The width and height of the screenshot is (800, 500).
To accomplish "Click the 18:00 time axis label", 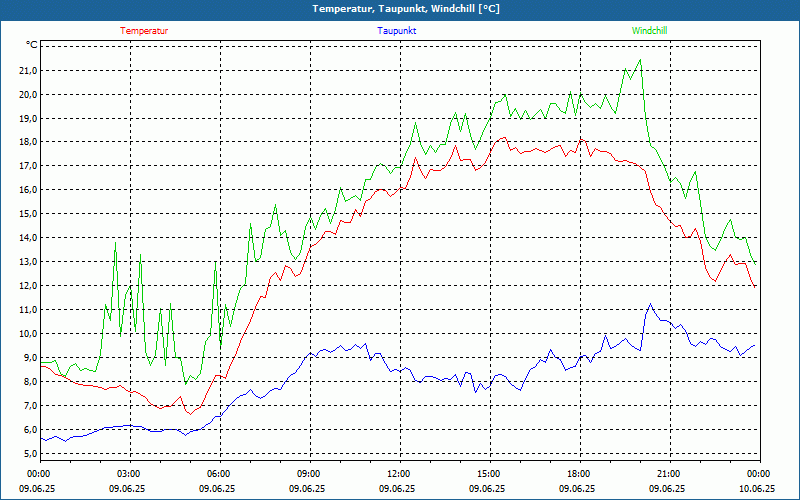I will click(580, 474).
